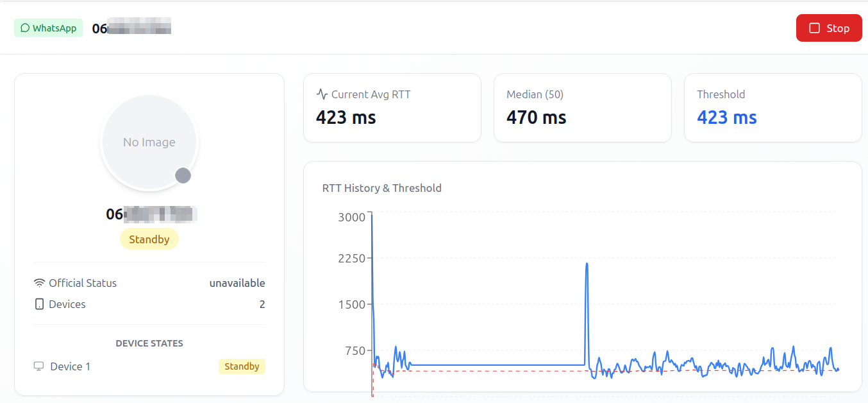Click the No Image profile avatar
Viewport: 868px width, 403px height.
[x=149, y=142]
